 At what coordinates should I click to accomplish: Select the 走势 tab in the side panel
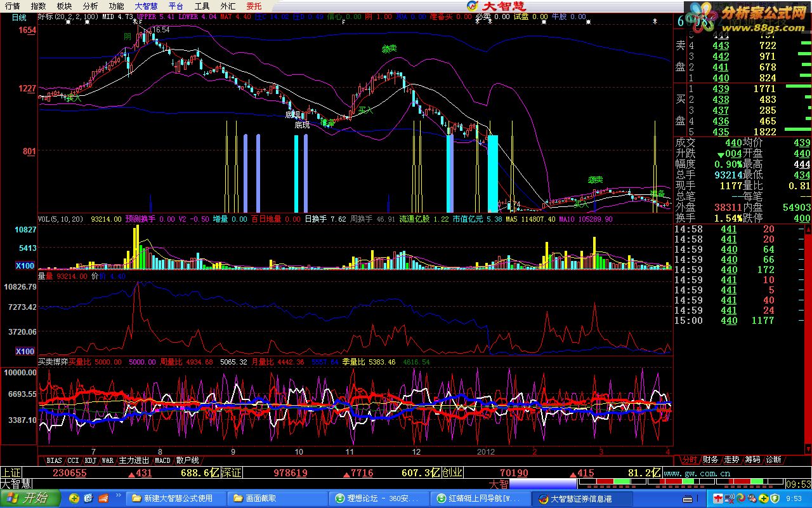(x=731, y=460)
